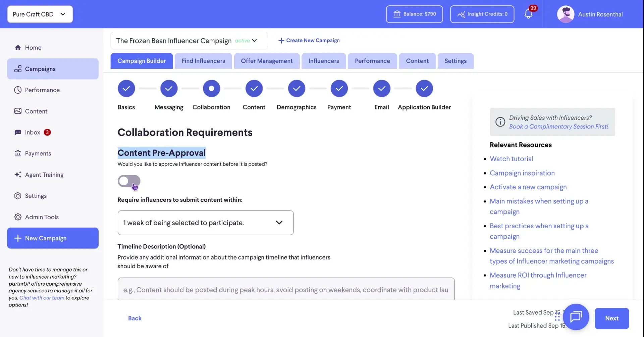Go to Payments via the sidebar

click(38, 153)
